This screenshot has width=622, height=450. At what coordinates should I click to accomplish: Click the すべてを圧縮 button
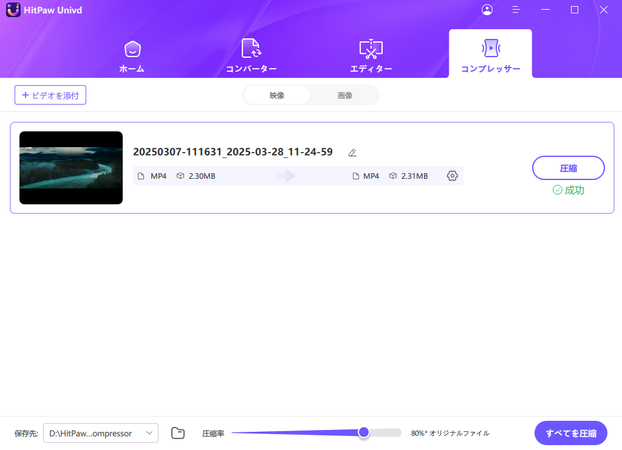click(571, 433)
